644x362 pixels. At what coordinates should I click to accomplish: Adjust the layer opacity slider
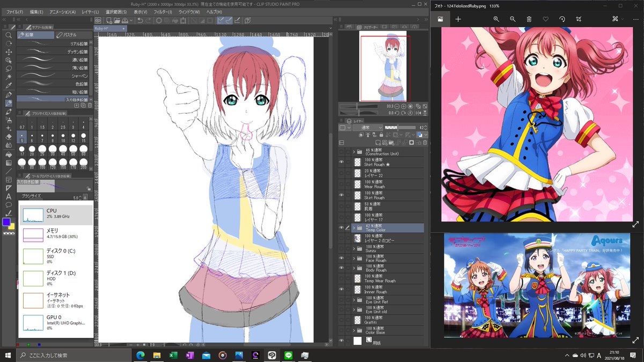click(x=400, y=128)
